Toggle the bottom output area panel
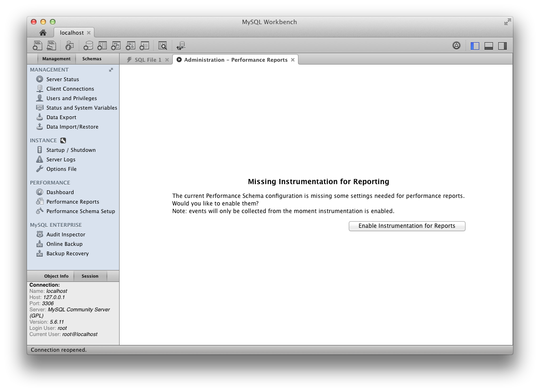The width and height of the screenshot is (540, 392). [x=488, y=45]
